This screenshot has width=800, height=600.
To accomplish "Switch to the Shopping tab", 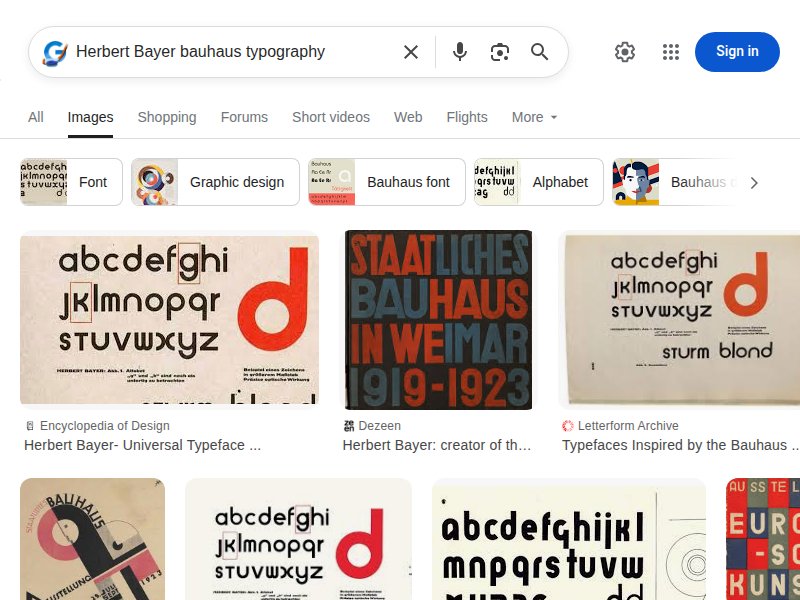I will [x=167, y=117].
